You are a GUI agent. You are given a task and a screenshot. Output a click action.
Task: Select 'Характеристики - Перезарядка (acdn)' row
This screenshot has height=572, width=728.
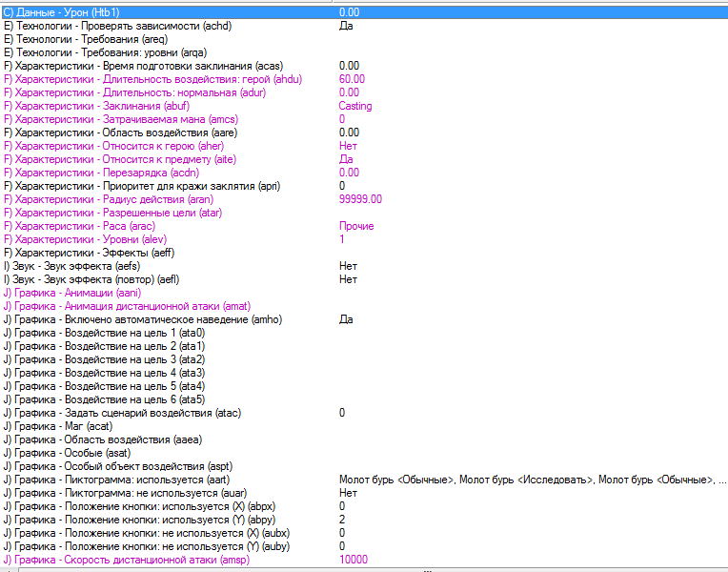(x=364, y=173)
